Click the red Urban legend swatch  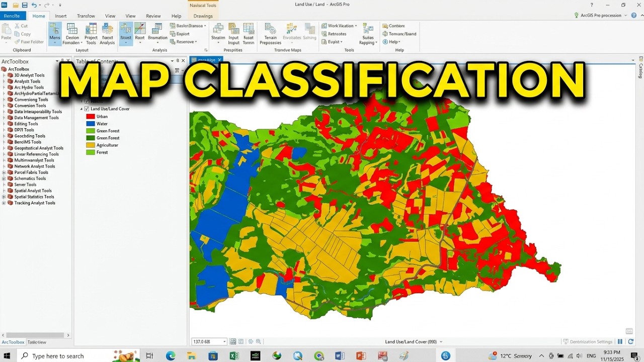[90, 117]
